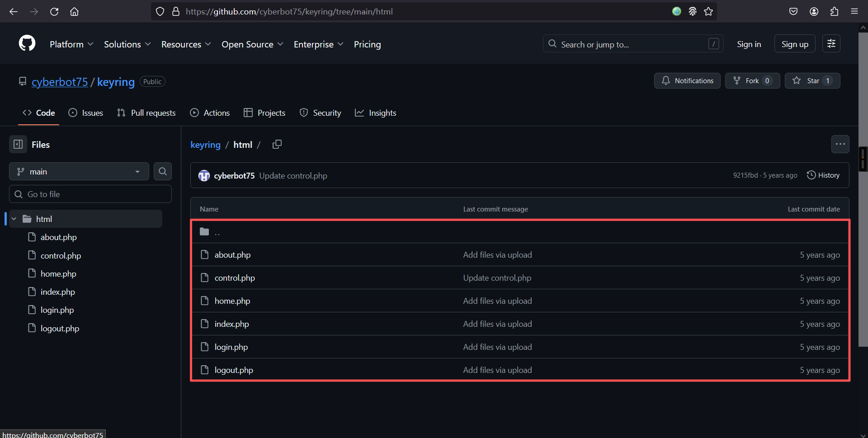Open logout.php in the file table
This screenshot has width=868, height=438.
(x=234, y=370)
